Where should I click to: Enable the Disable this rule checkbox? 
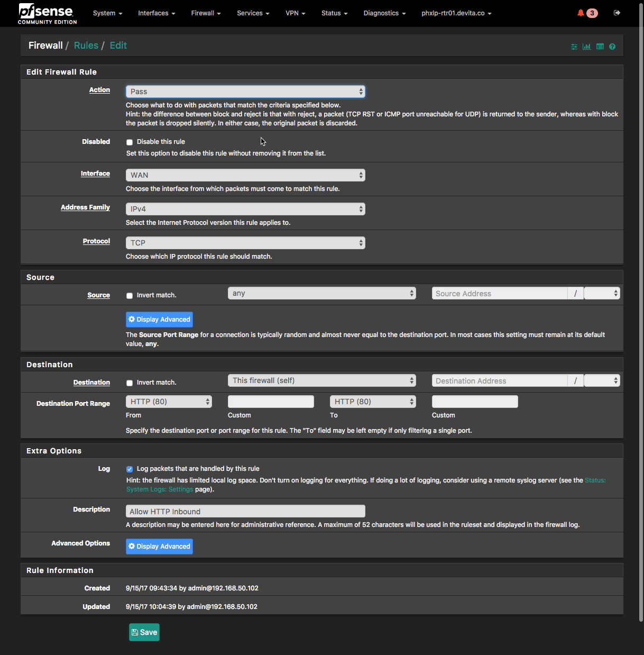coord(130,142)
